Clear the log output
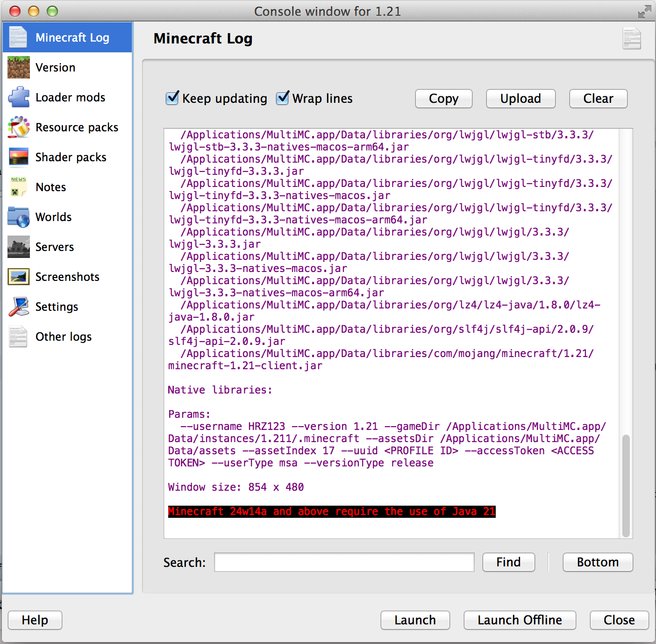The image size is (656, 644). pos(598,99)
